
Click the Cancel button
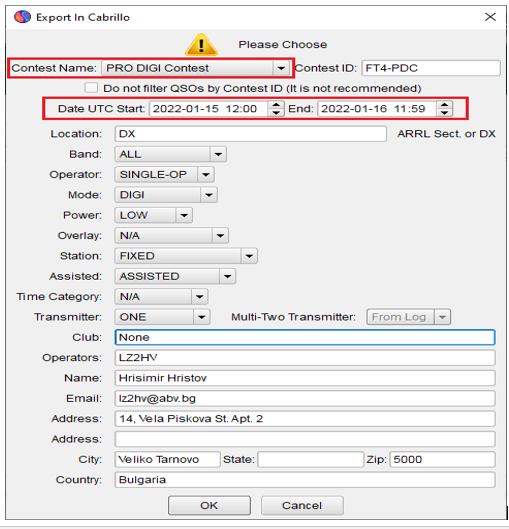[302, 505]
